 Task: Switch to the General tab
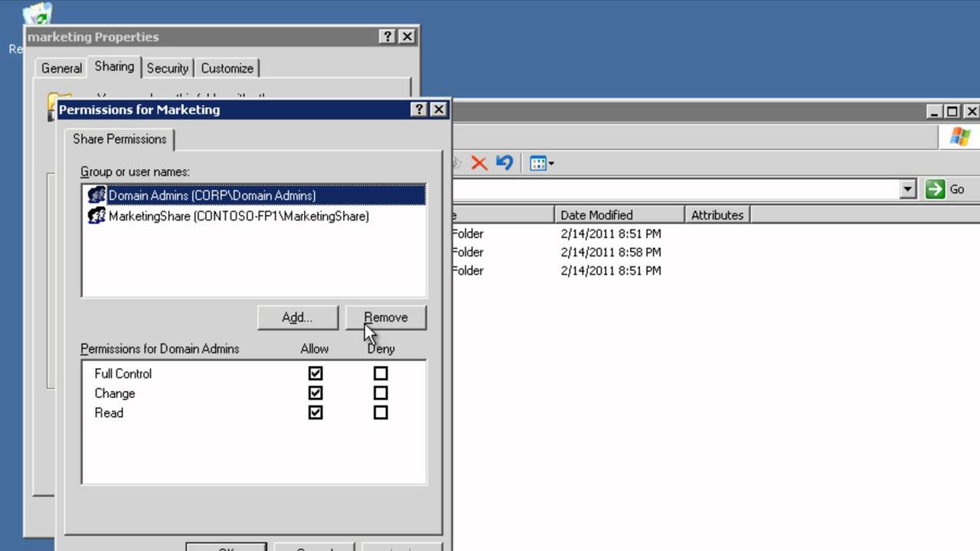[61, 68]
